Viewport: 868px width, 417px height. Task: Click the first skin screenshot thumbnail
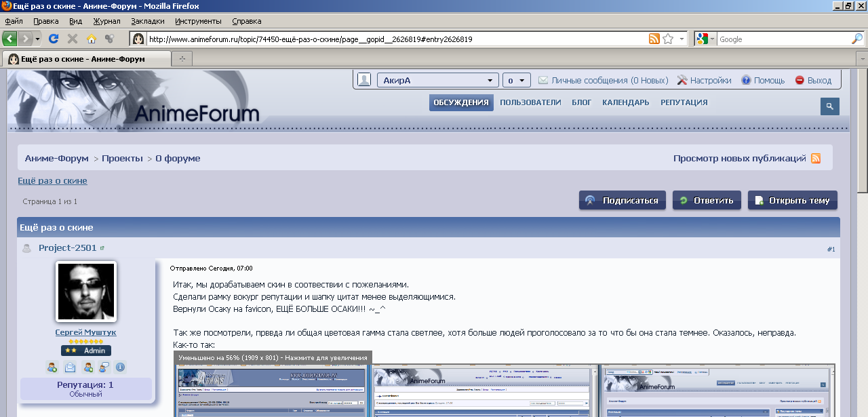[272, 392]
